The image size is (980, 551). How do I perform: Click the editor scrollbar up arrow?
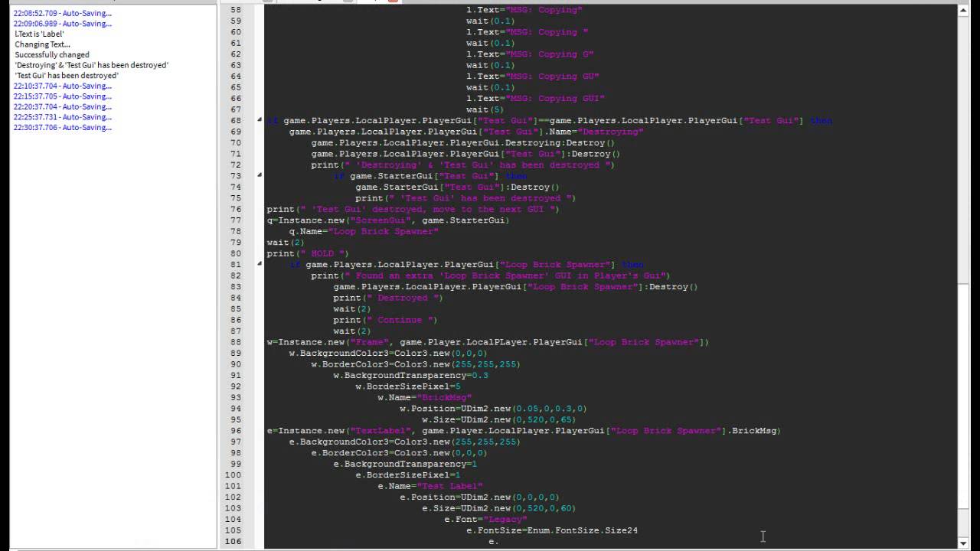click(x=963, y=10)
